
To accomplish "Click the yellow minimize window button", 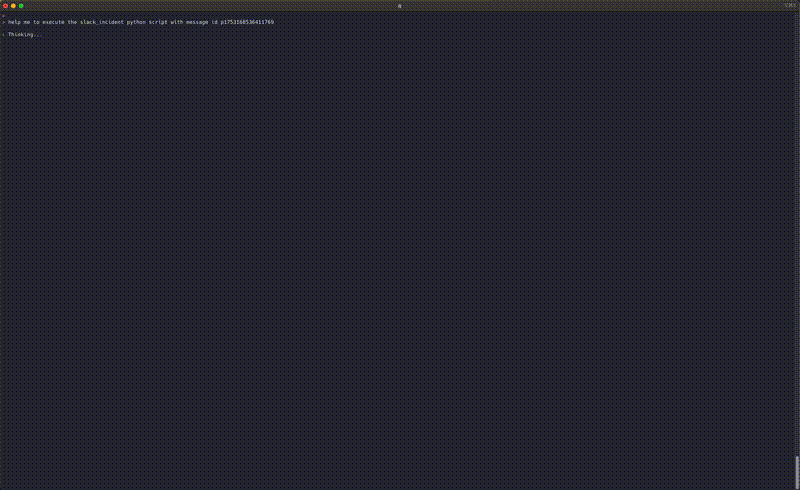I will point(13,6).
